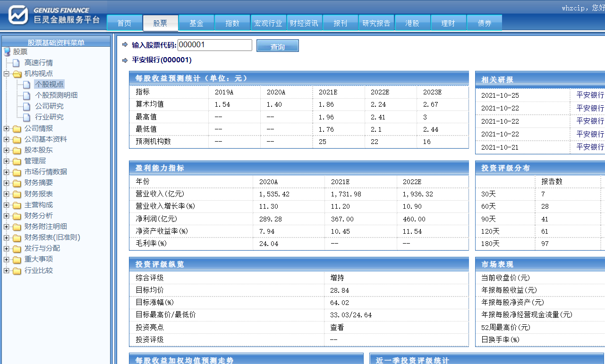Expand the 公司情报 tree node

pos(6,128)
